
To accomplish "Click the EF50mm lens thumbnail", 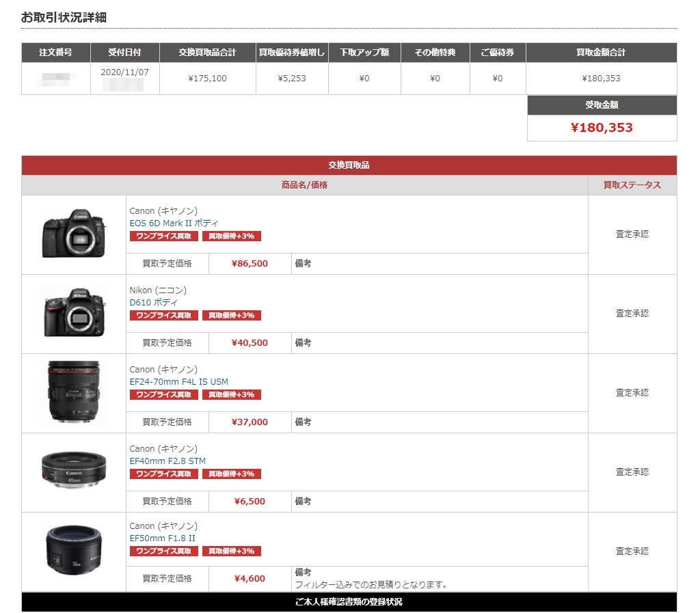I will click(x=74, y=549).
